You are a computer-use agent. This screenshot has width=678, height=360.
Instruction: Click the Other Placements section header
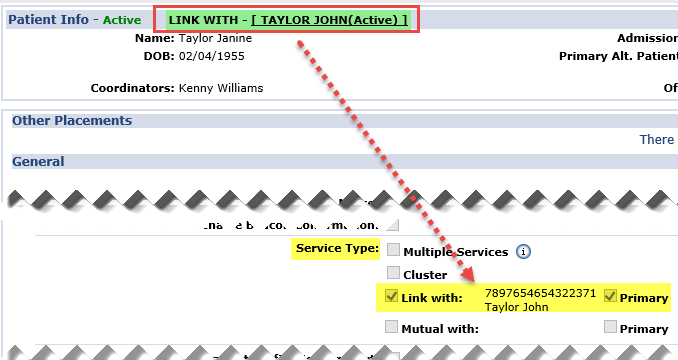(x=72, y=121)
